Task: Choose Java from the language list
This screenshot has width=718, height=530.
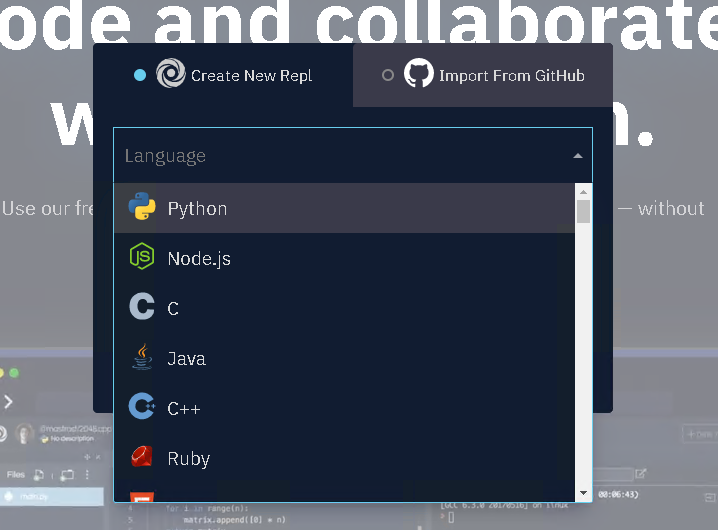Action: tap(344, 358)
